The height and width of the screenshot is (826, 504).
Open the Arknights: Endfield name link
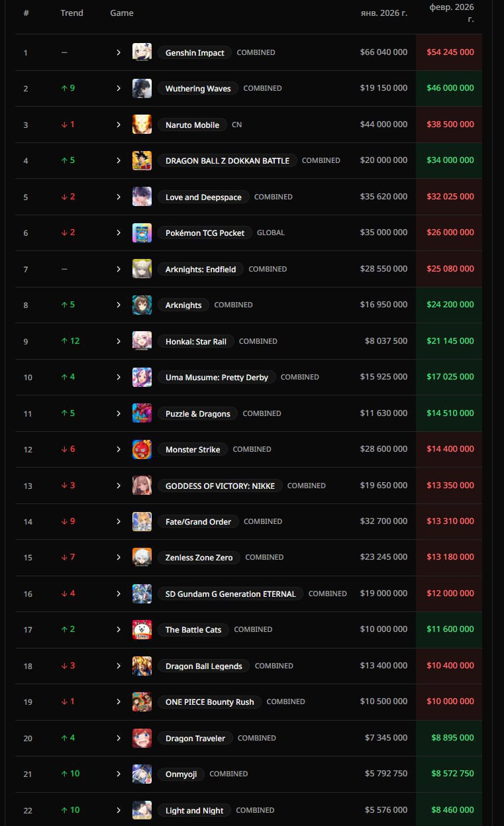[x=201, y=269]
